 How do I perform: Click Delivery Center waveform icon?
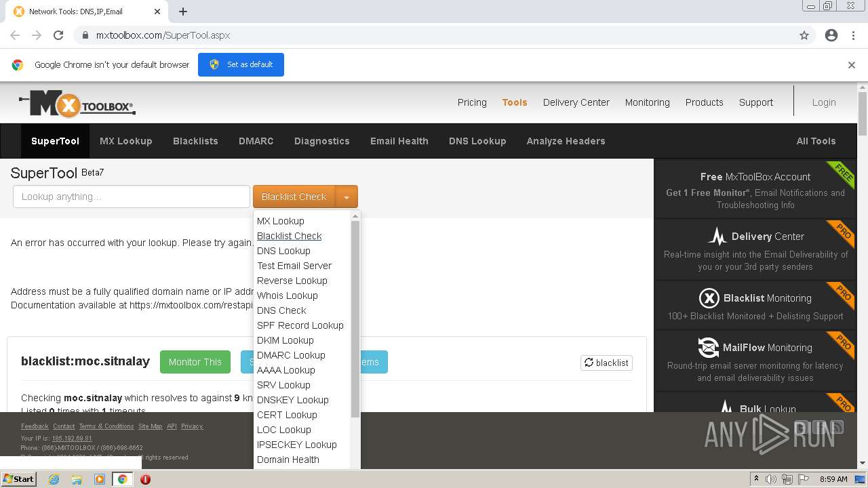tap(717, 237)
